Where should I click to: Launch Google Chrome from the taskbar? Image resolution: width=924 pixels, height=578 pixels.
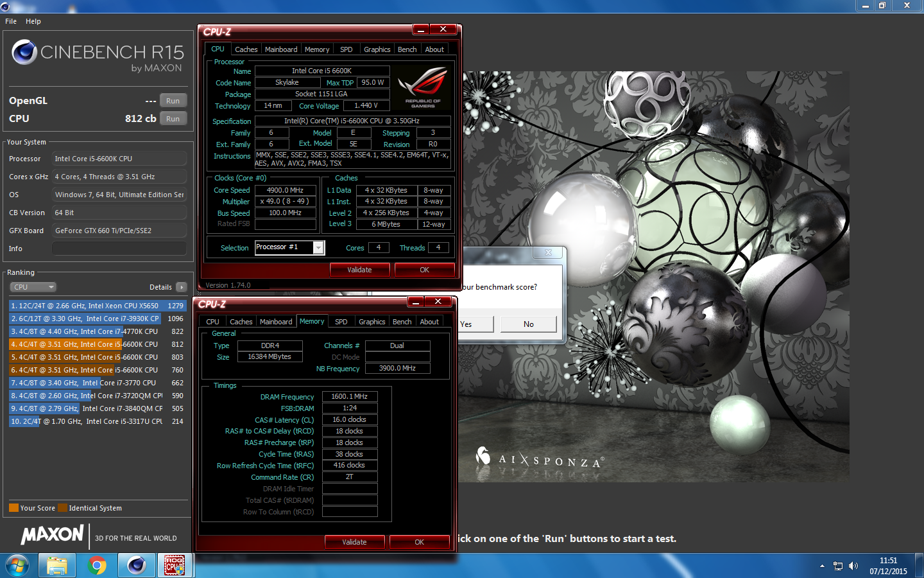[x=97, y=566]
